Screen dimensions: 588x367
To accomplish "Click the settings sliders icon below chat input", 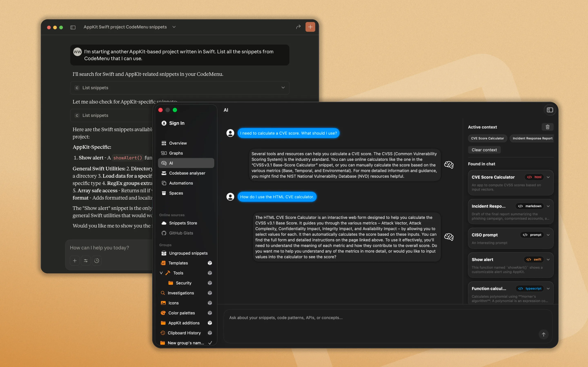I will tap(86, 260).
